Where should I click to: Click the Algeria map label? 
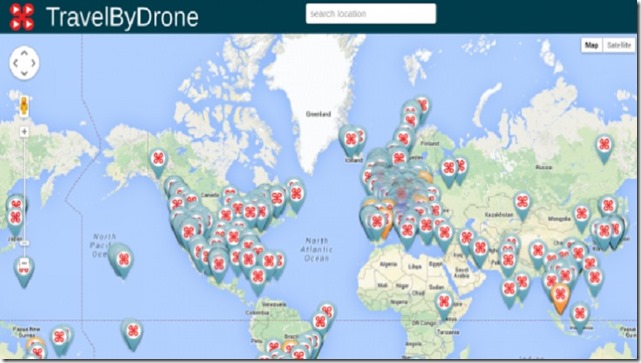388,264
